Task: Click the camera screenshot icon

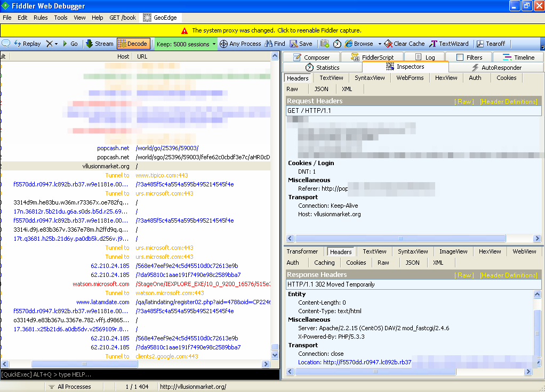Action: pyautogui.click(x=325, y=43)
